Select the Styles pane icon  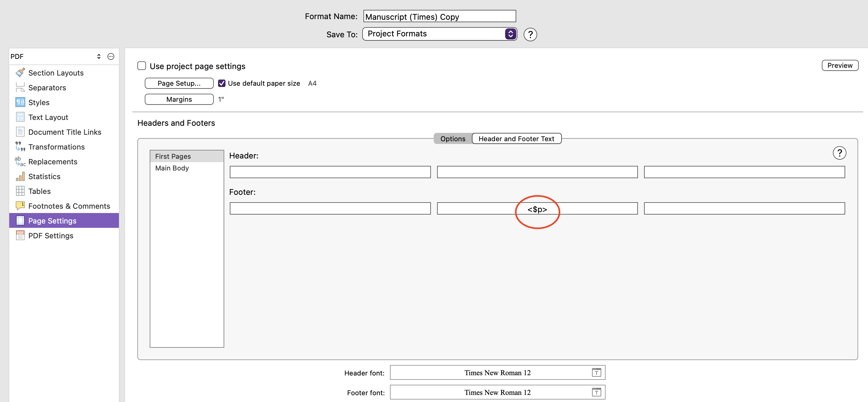click(20, 102)
